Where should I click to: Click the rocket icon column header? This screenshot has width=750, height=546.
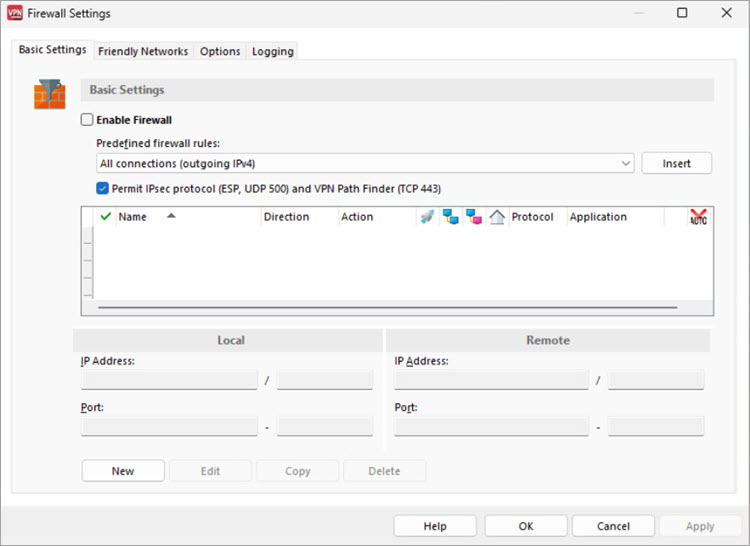(x=427, y=217)
